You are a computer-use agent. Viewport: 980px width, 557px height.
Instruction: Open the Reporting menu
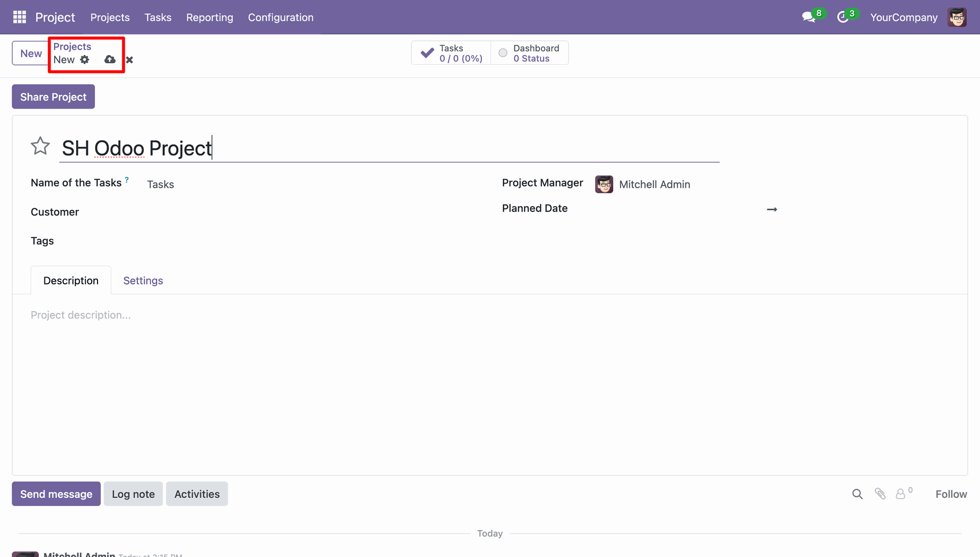[x=209, y=17]
